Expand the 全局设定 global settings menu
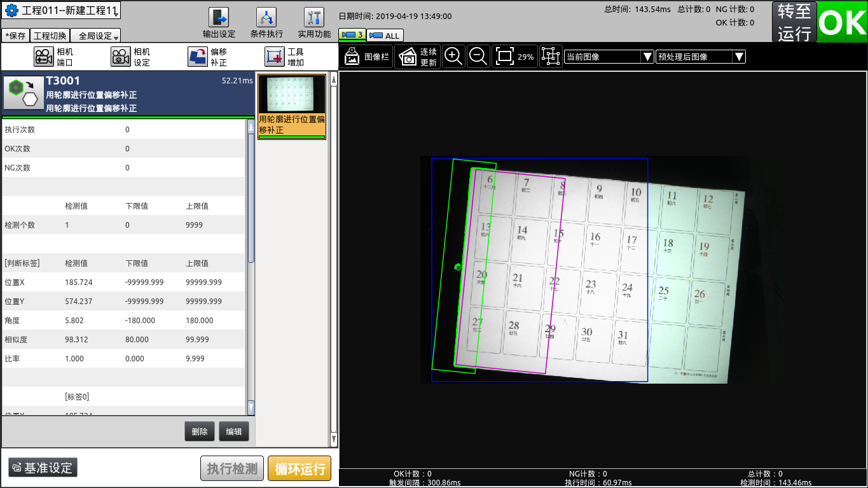The image size is (868, 488). click(95, 36)
